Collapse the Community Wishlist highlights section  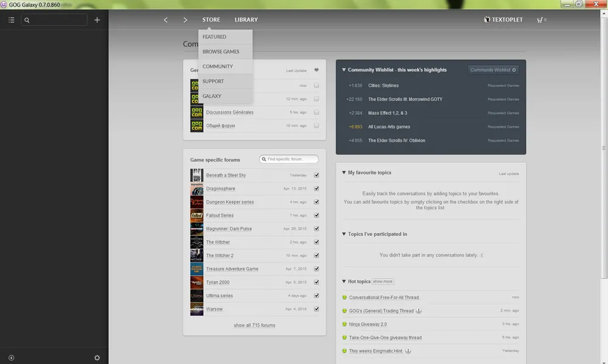pyautogui.click(x=344, y=70)
